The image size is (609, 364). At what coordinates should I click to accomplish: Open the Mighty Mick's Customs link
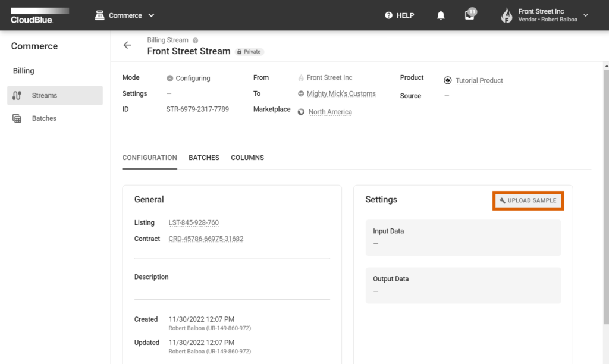341,93
